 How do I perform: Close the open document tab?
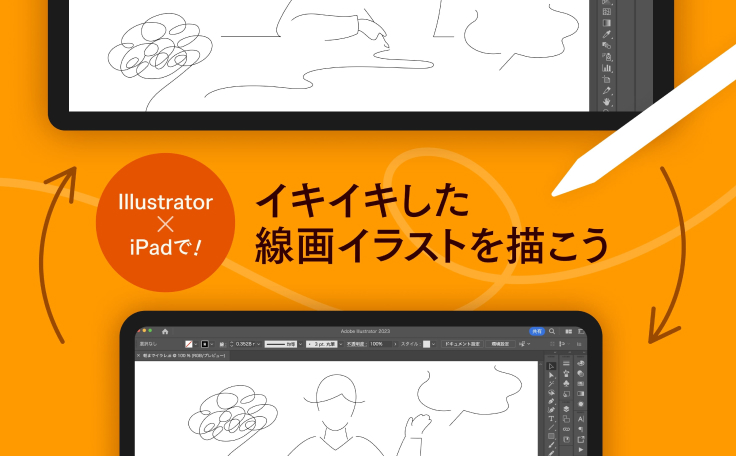click(x=138, y=356)
